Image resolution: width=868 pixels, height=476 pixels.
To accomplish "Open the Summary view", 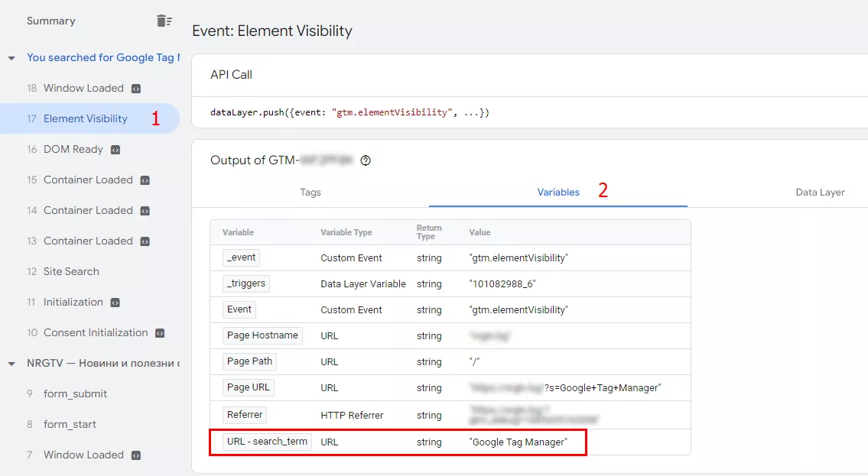I will coord(51,21).
